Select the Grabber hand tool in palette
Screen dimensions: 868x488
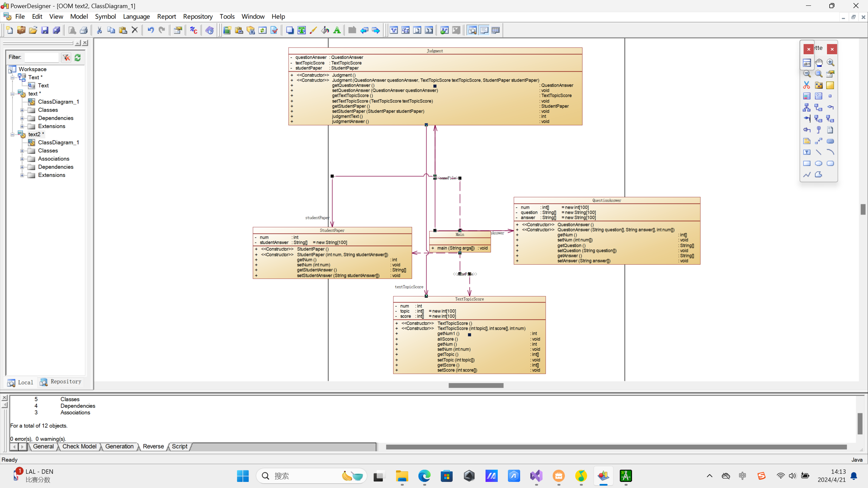pyautogui.click(x=818, y=62)
